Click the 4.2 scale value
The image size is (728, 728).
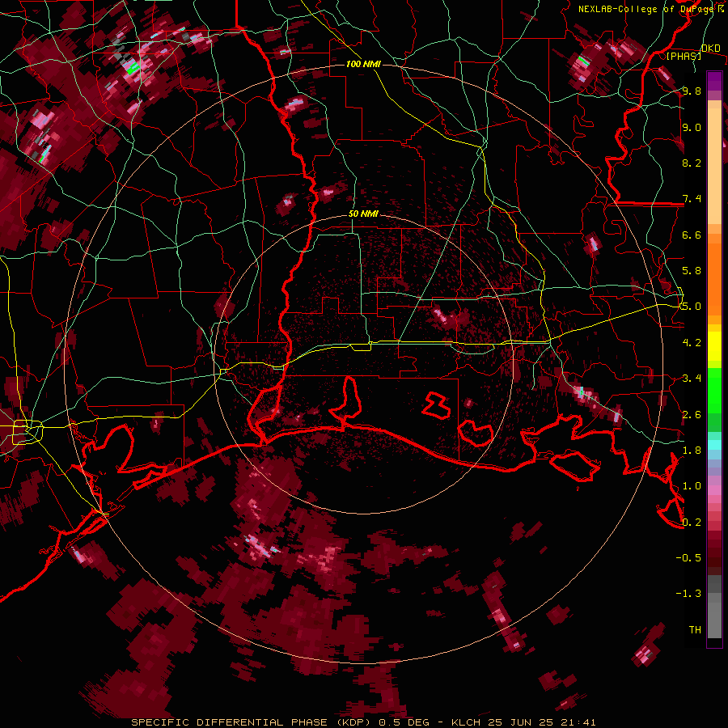(692, 343)
